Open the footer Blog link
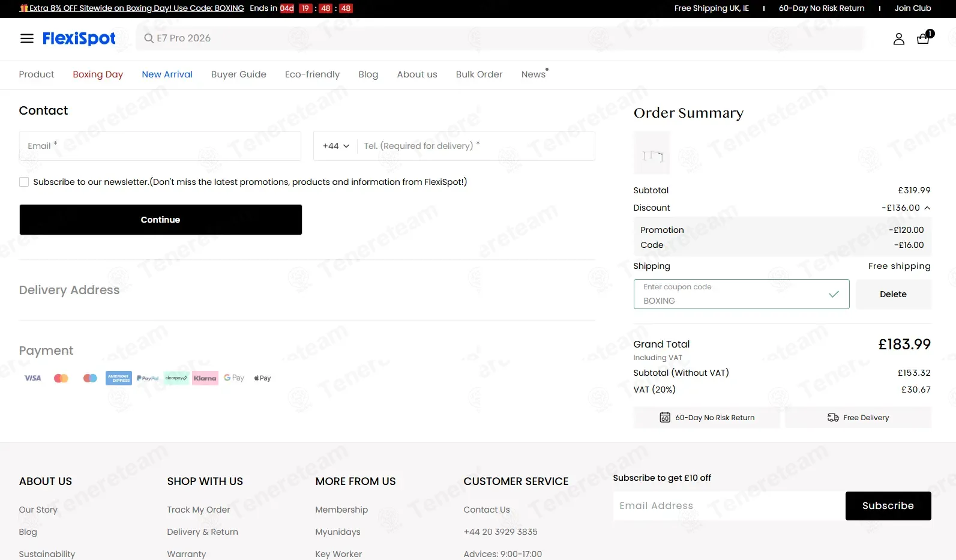This screenshot has width=956, height=560. [28, 532]
